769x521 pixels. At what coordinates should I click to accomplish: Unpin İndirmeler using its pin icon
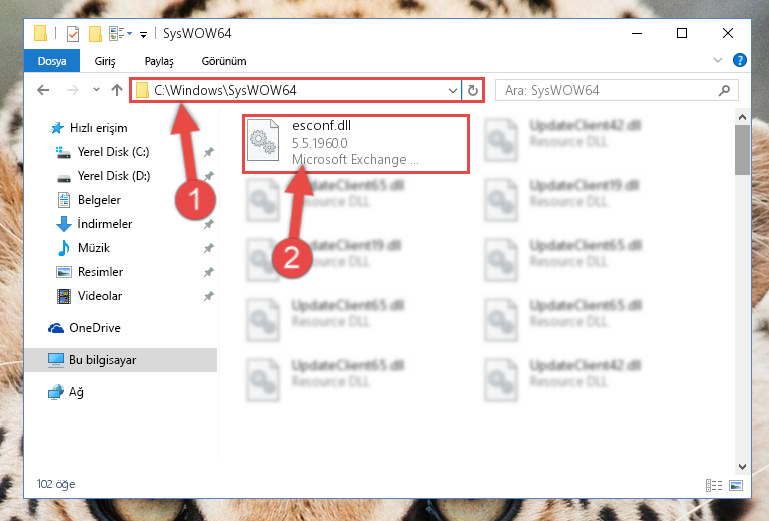(208, 224)
